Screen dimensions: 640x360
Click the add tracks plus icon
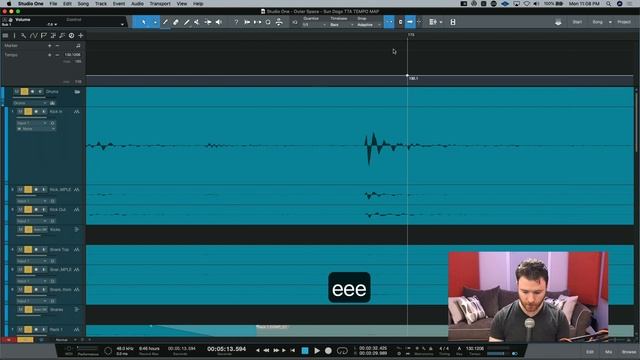click(x=81, y=36)
